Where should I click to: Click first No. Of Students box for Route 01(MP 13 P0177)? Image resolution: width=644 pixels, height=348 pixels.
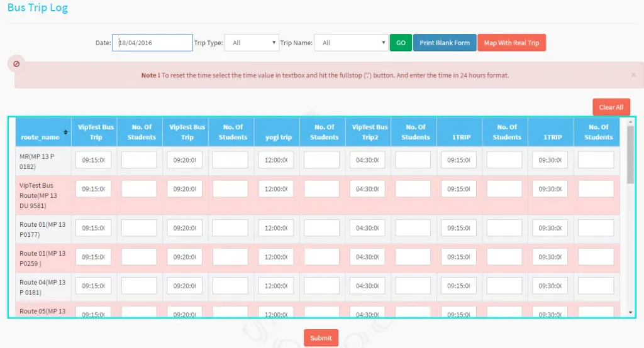tap(139, 228)
